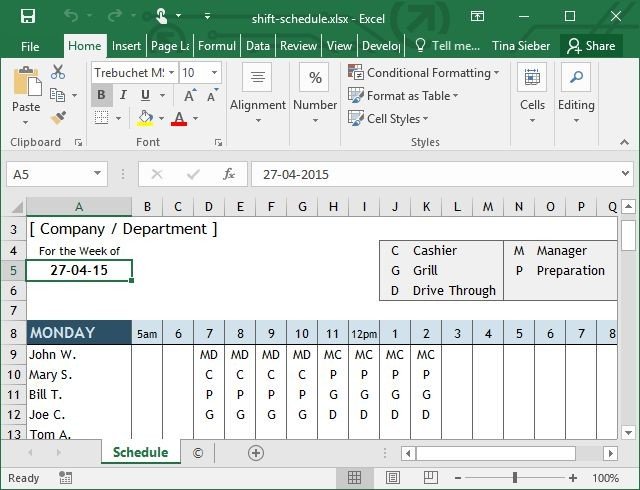640x490 pixels.
Task: Click the Insert Function fx button
Action: [x=229, y=174]
